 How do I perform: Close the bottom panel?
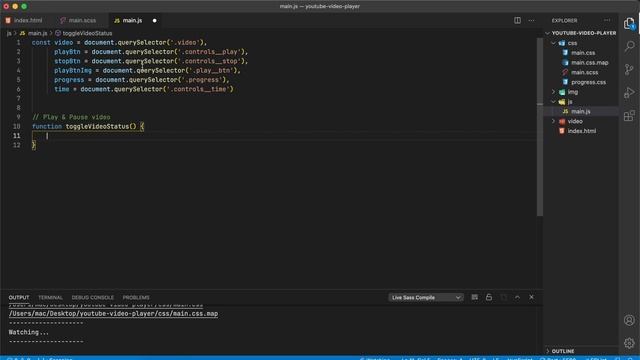pyautogui.click(x=531, y=298)
